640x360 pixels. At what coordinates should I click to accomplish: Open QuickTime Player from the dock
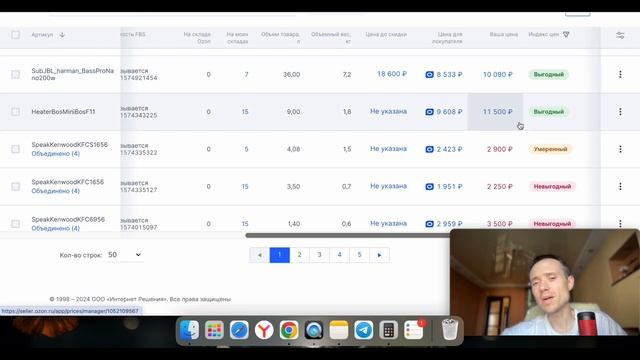(x=314, y=330)
